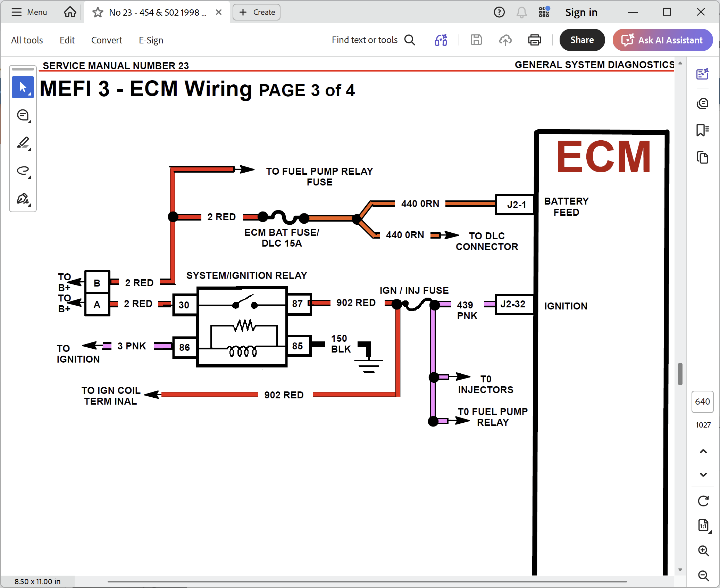Click Sign in
Screen dimensions: 720x588
(x=581, y=13)
